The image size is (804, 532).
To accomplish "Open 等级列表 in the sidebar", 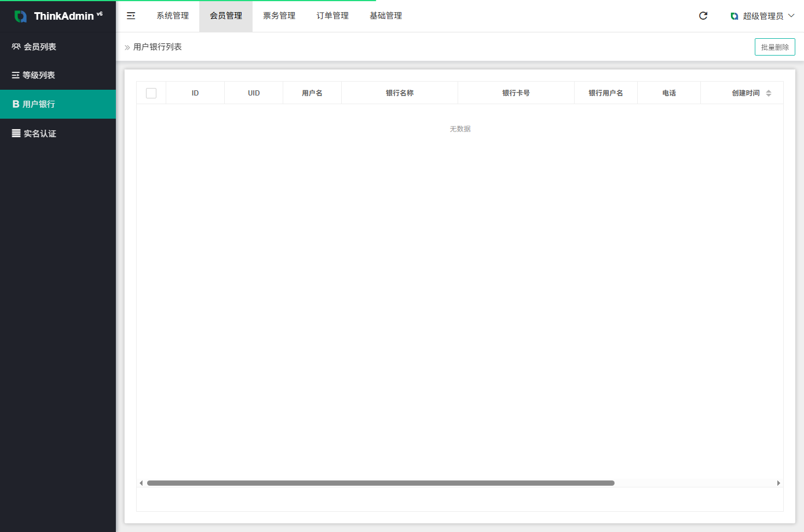I will point(58,75).
